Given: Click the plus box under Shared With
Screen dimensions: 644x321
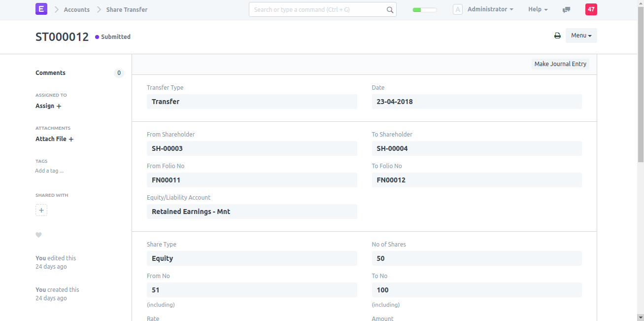Looking at the screenshot, I should (x=41, y=211).
